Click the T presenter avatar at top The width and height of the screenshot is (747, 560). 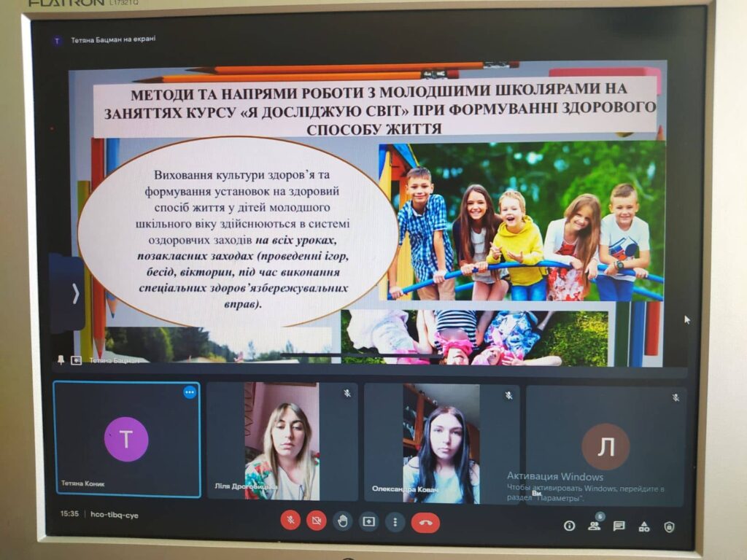(x=57, y=41)
